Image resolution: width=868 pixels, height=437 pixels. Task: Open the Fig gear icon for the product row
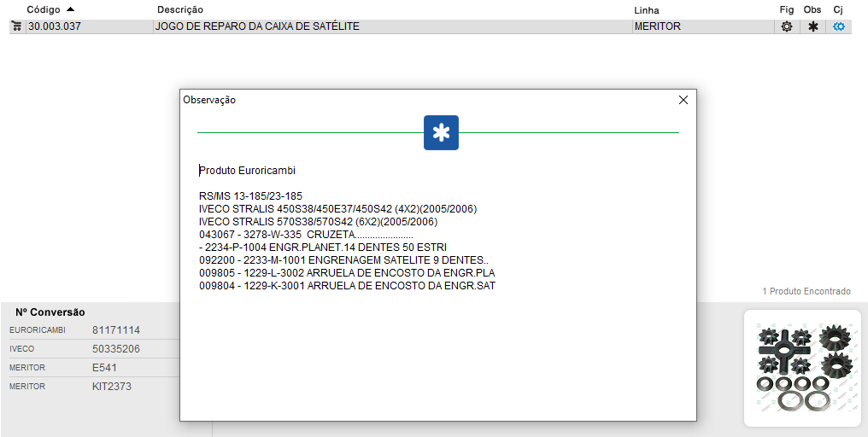786,26
